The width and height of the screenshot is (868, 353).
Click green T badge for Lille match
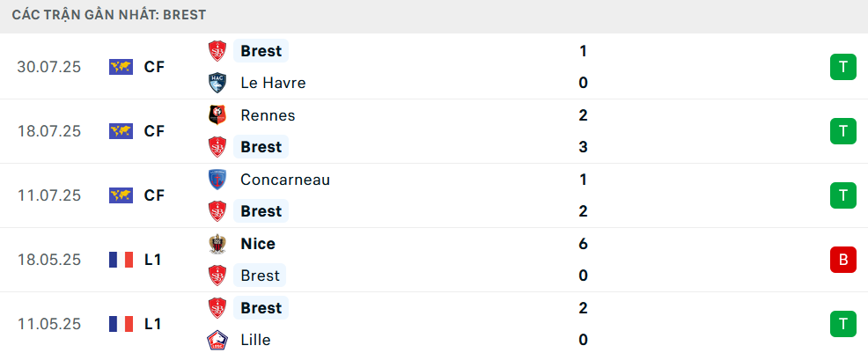(842, 324)
